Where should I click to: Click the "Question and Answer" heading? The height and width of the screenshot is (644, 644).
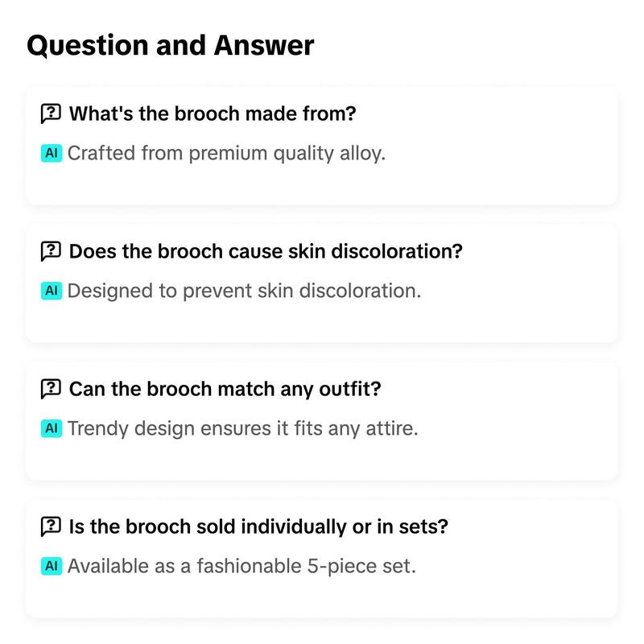171,45
